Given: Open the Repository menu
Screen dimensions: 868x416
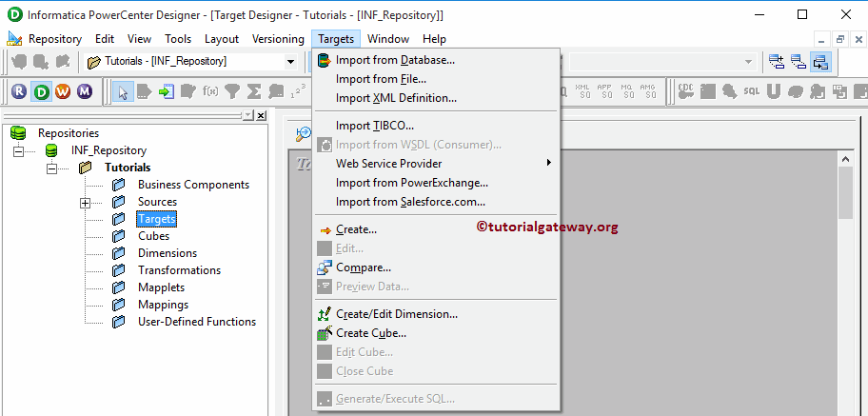Looking at the screenshot, I should tap(55, 39).
